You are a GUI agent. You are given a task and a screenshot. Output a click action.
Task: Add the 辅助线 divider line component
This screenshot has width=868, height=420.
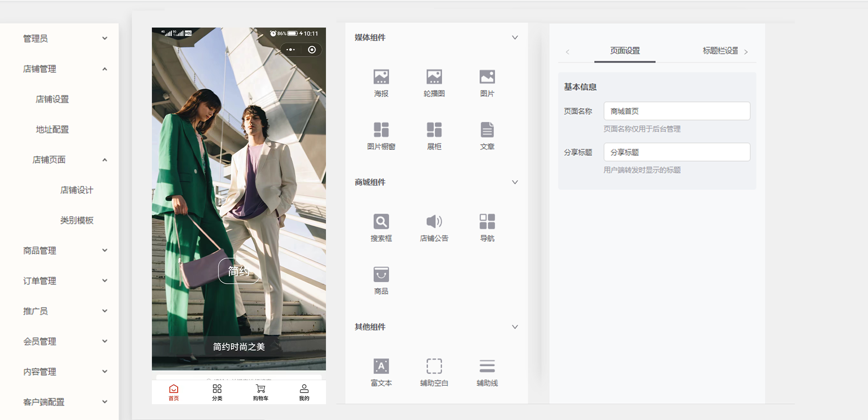pos(487,372)
